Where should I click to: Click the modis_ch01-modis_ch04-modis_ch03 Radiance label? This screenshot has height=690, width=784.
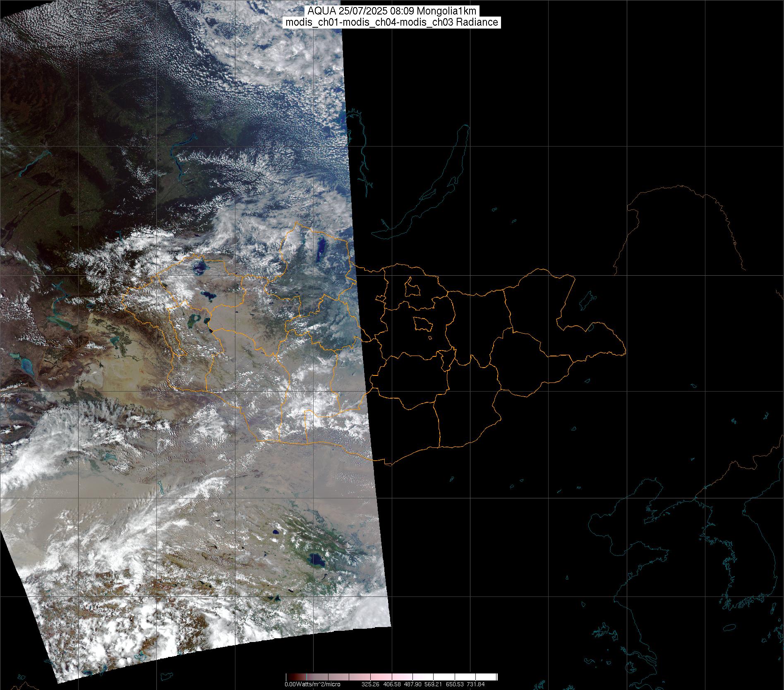391,22
